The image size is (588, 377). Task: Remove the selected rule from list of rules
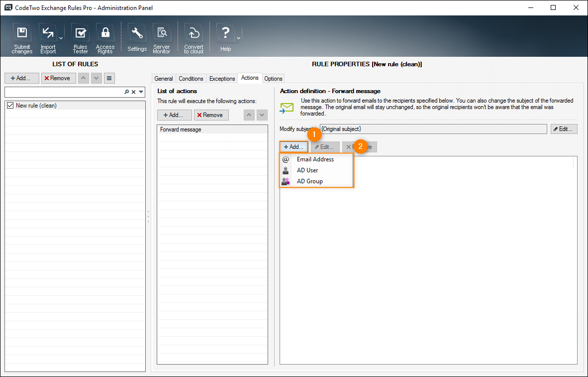[59, 78]
